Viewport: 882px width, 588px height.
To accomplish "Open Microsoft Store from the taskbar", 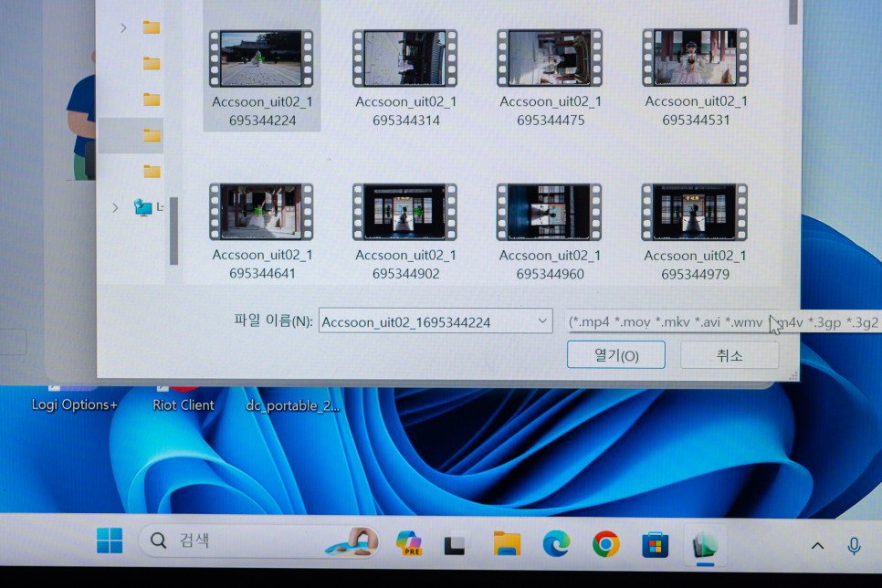I will click(x=656, y=544).
